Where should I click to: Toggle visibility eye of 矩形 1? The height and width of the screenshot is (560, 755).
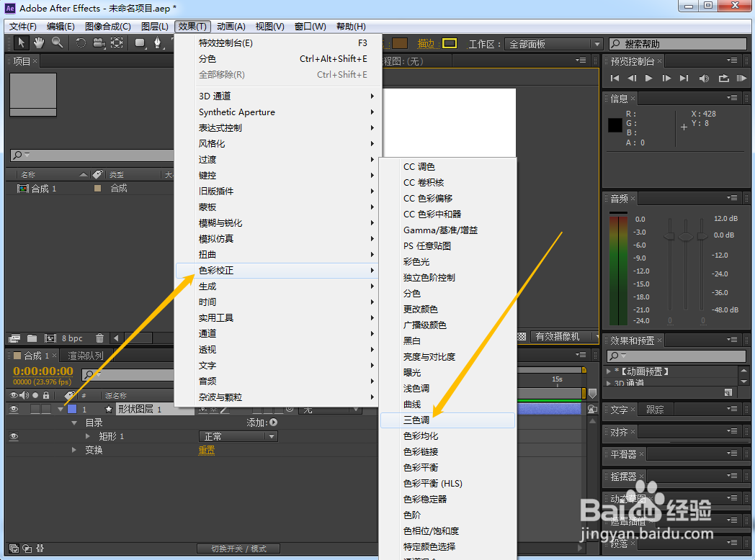14,436
